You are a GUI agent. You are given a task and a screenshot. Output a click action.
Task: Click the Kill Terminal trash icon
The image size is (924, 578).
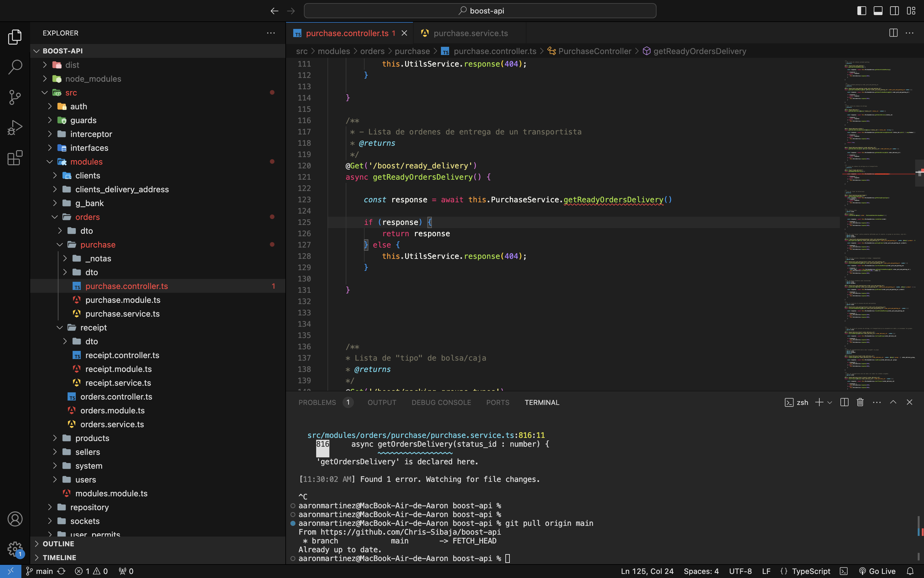(860, 402)
